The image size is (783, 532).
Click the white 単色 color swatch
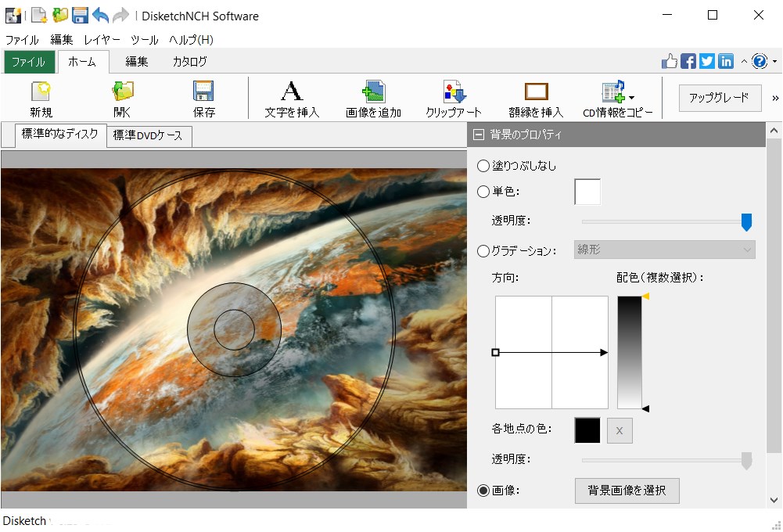(587, 192)
